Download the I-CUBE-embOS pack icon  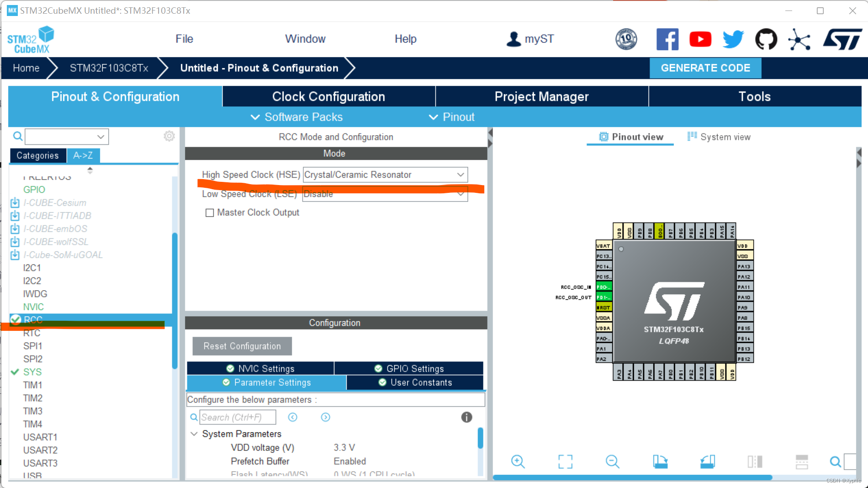(15, 228)
